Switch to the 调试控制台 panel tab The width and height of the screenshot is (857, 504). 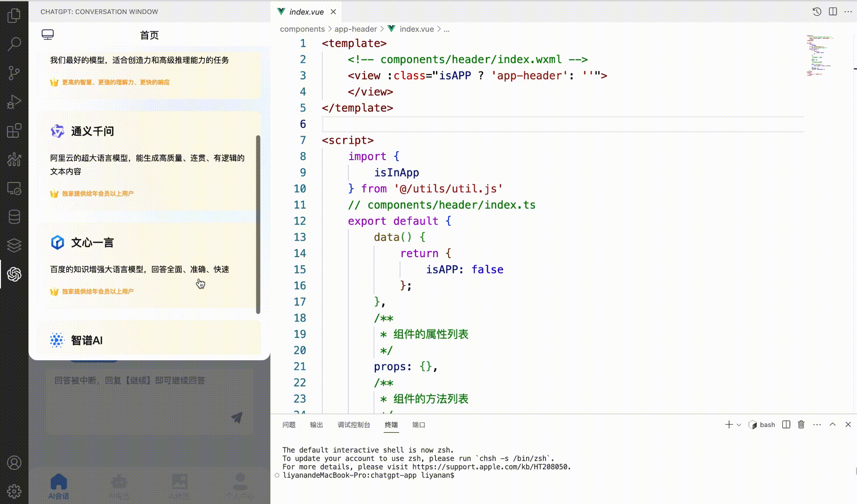click(x=354, y=425)
